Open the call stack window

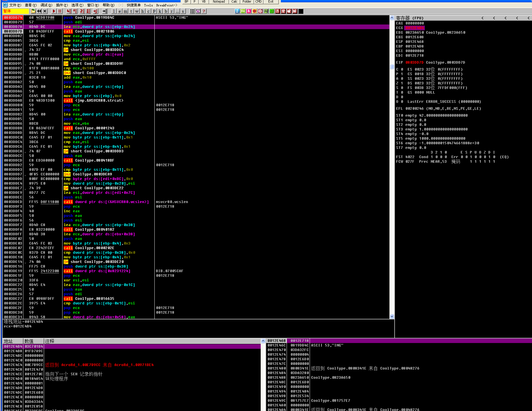pyautogui.click(x=160, y=11)
